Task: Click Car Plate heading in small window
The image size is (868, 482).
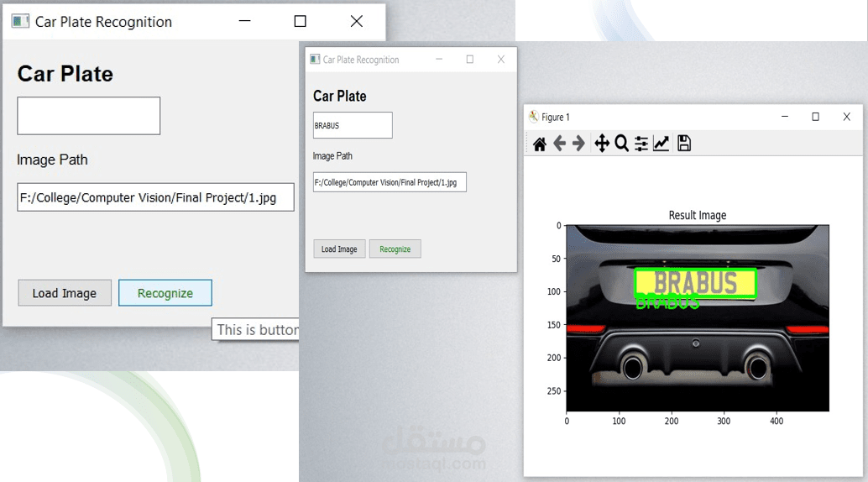Action: point(340,96)
